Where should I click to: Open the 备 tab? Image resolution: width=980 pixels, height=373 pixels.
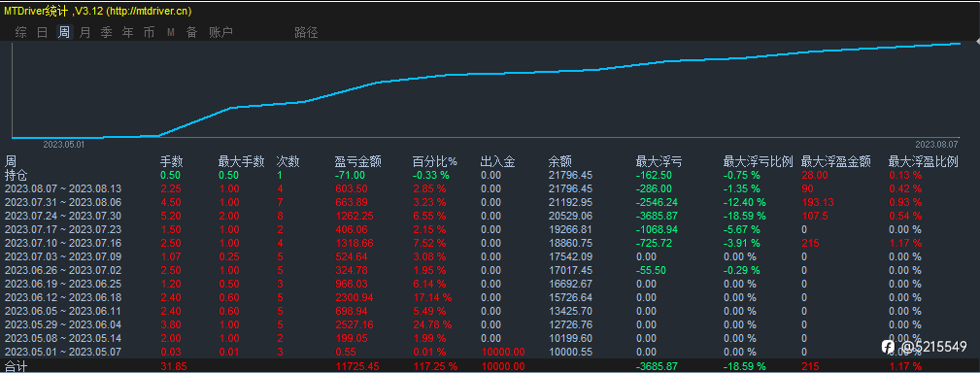[x=192, y=32]
